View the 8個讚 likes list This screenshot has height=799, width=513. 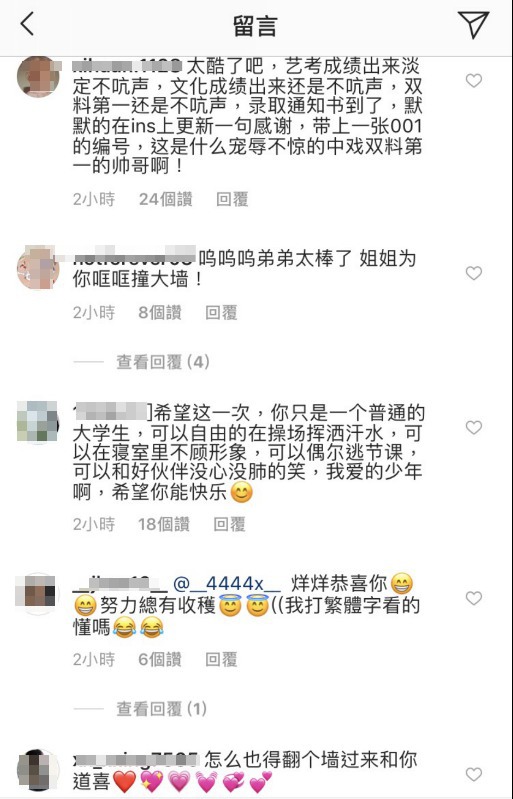click(160, 312)
